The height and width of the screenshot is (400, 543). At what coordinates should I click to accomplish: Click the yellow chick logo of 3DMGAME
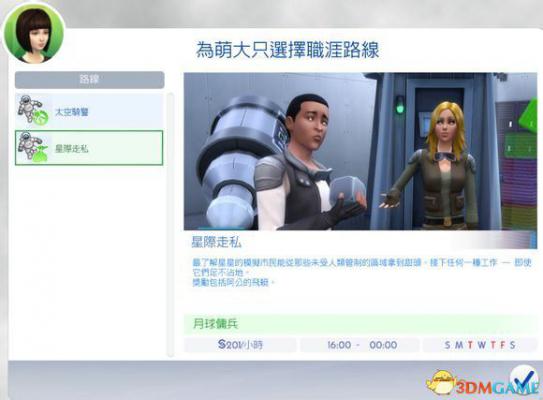440,383
